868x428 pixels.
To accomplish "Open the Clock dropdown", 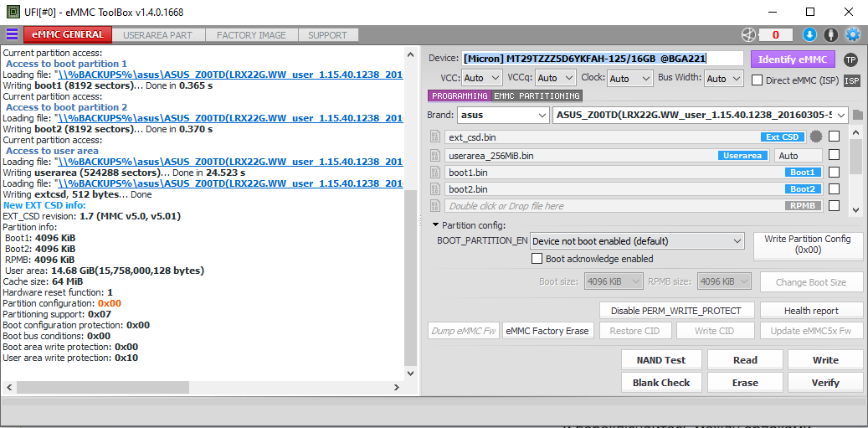I will click(x=630, y=79).
